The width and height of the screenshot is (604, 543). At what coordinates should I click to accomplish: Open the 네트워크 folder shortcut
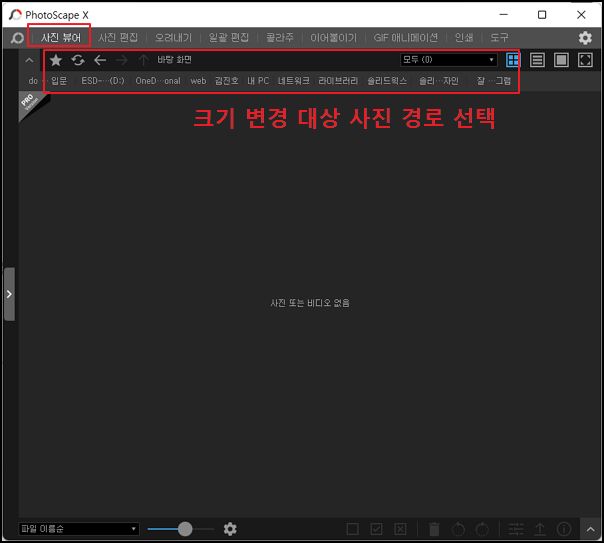[x=294, y=81]
